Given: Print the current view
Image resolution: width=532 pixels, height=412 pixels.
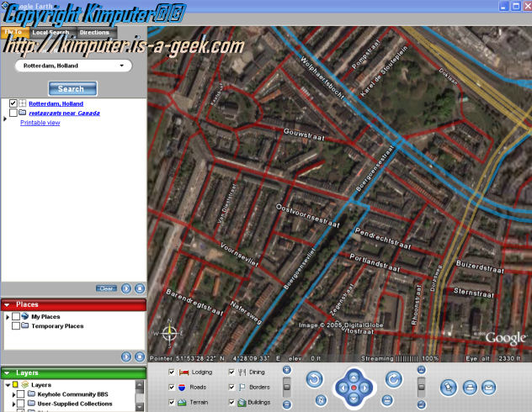Looking at the screenshot, I should pyautogui.click(x=470, y=388).
